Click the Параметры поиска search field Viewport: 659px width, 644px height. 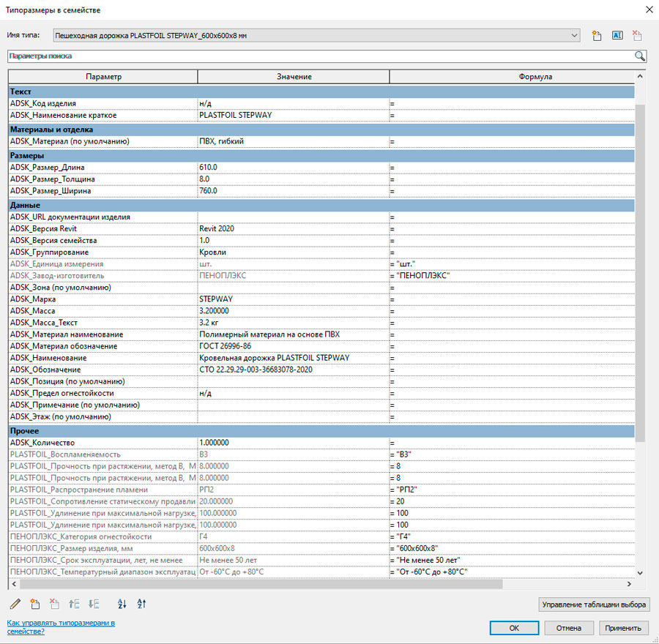coord(320,56)
